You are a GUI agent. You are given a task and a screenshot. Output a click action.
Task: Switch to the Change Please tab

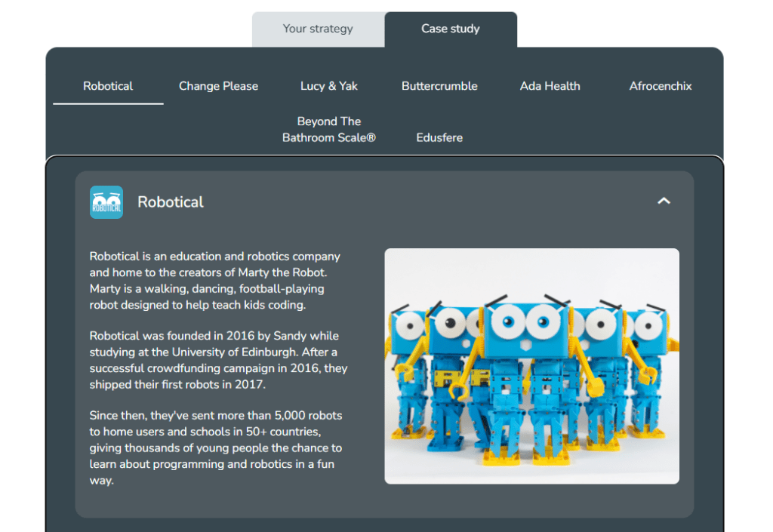[218, 86]
